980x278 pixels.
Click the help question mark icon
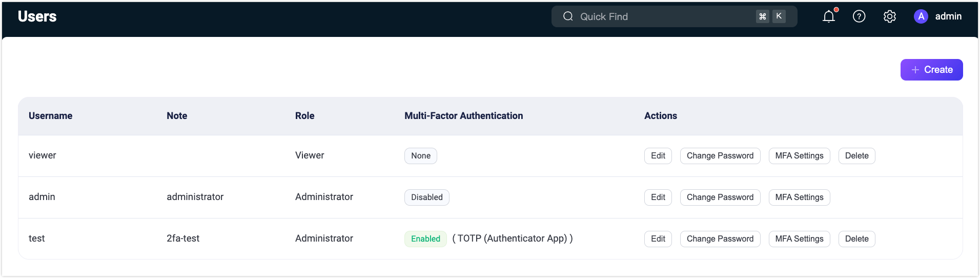point(859,16)
